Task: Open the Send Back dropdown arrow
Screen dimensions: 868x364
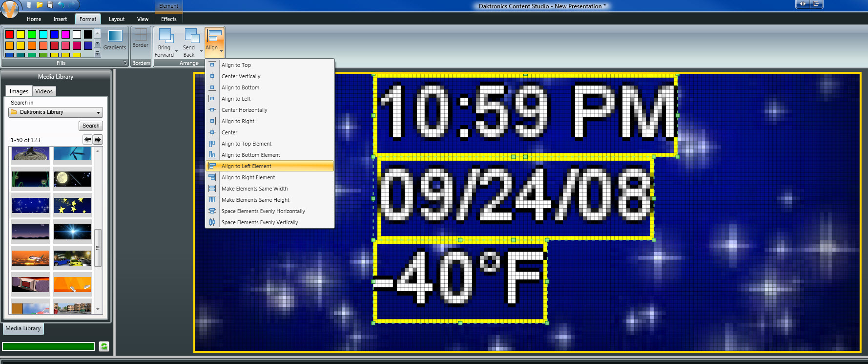Action: (x=201, y=51)
